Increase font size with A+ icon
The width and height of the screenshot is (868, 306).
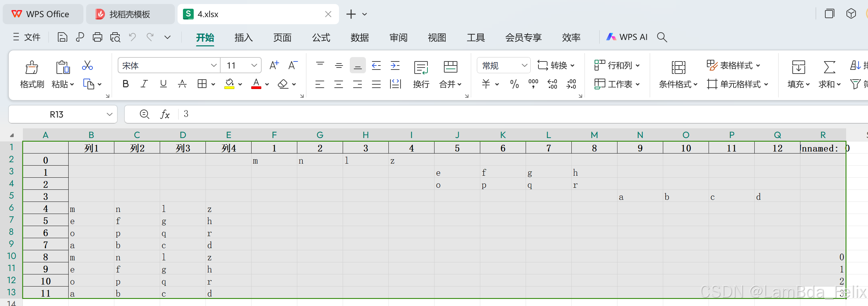point(274,65)
